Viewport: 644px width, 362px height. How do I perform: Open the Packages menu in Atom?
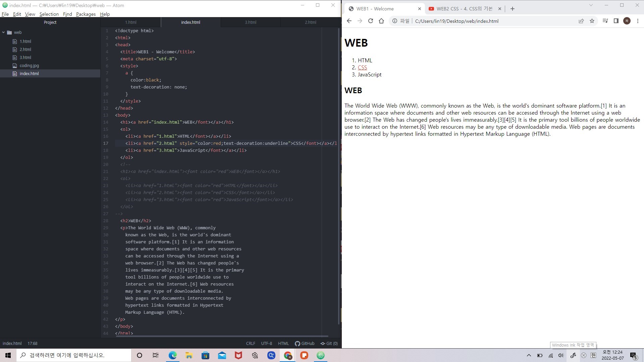pos(86,14)
